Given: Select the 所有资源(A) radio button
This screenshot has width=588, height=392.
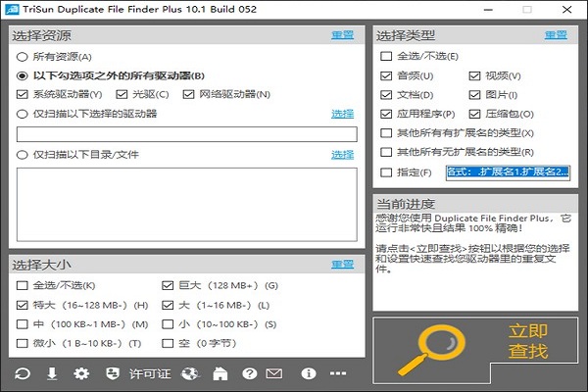Looking at the screenshot, I should point(23,57).
